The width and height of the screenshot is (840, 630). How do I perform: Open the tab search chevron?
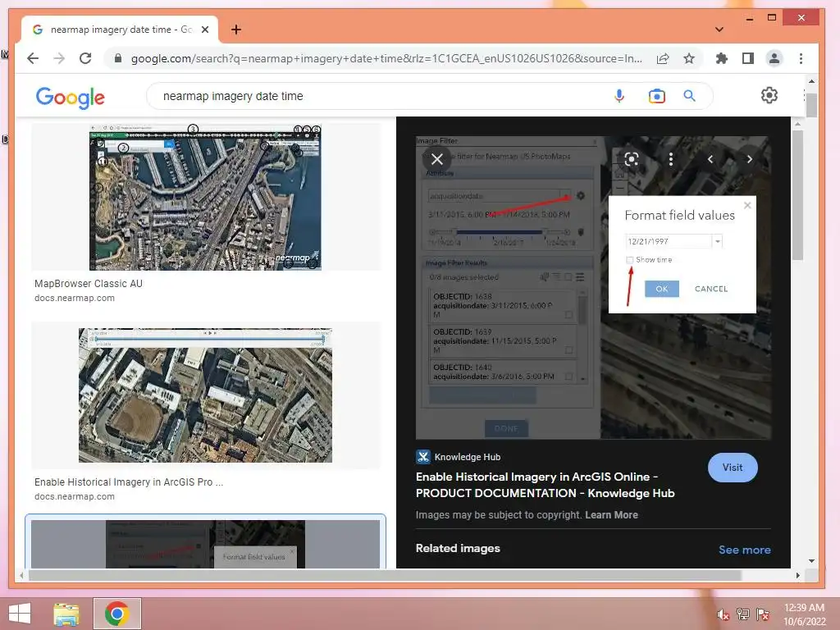[719, 30]
